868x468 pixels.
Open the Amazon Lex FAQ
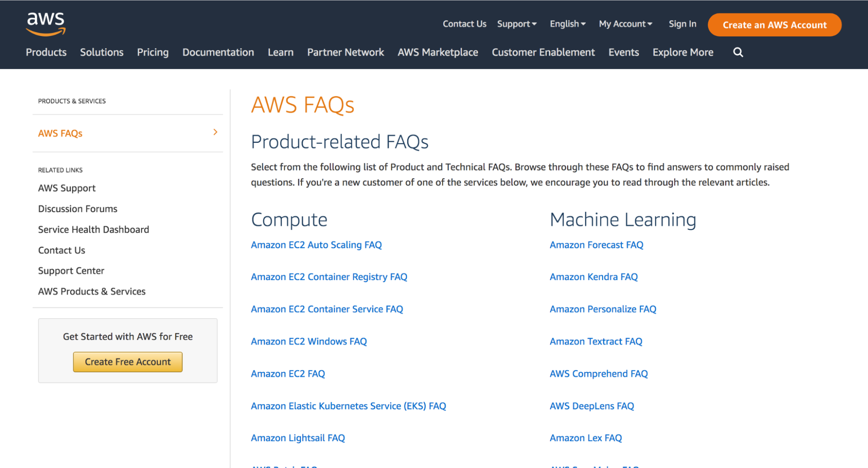coord(585,438)
